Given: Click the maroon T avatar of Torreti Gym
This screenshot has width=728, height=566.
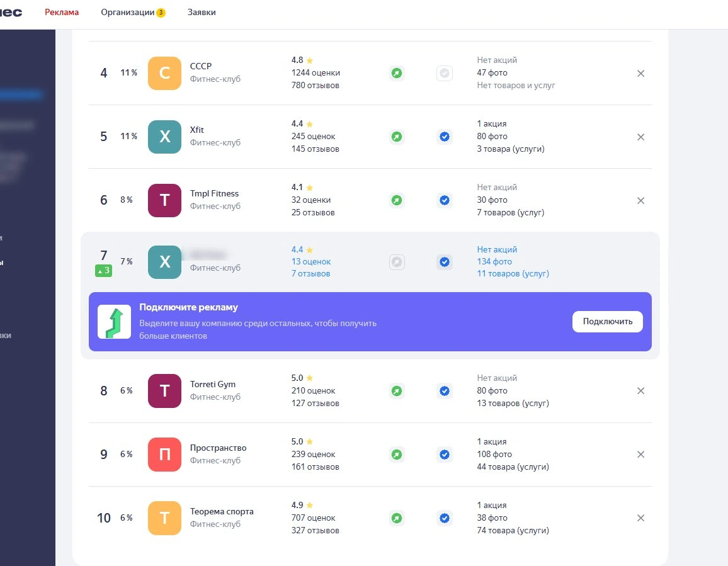Looking at the screenshot, I should pyautogui.click(x=164, y=391).
